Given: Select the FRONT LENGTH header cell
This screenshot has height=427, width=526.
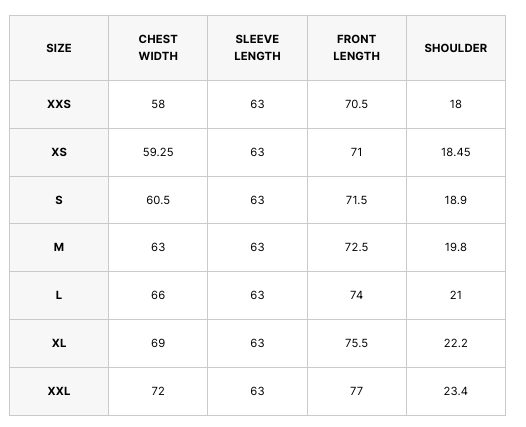Looking at the screenshot, I should pos(357,48).
